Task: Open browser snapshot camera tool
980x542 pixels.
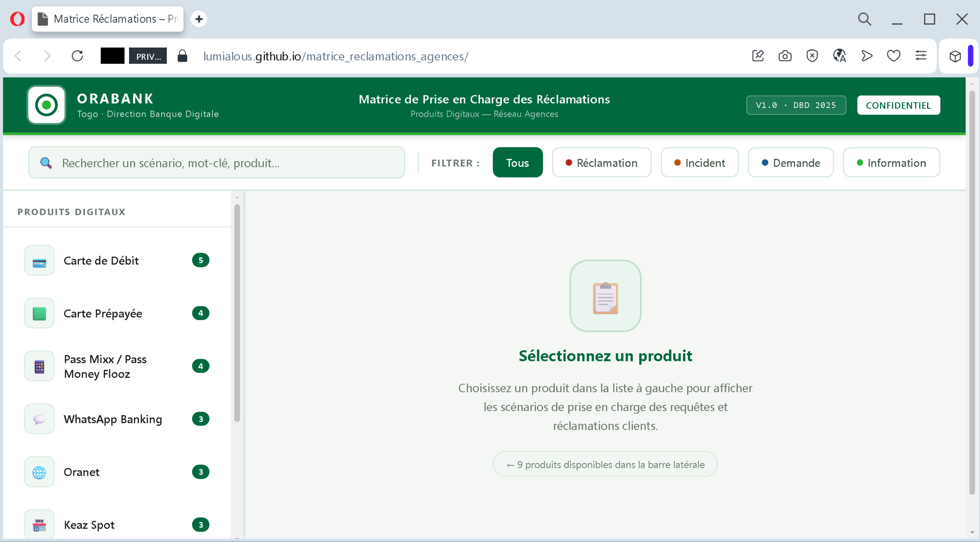Action: pyautogui.click(x=785, y=56)
